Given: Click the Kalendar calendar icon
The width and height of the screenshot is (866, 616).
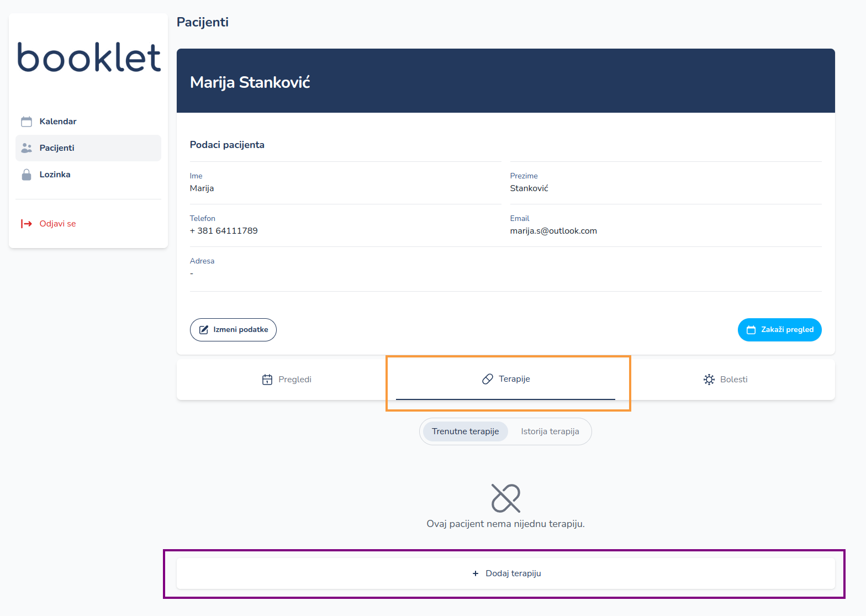Looking at the screenshot, I should (27, 122).
